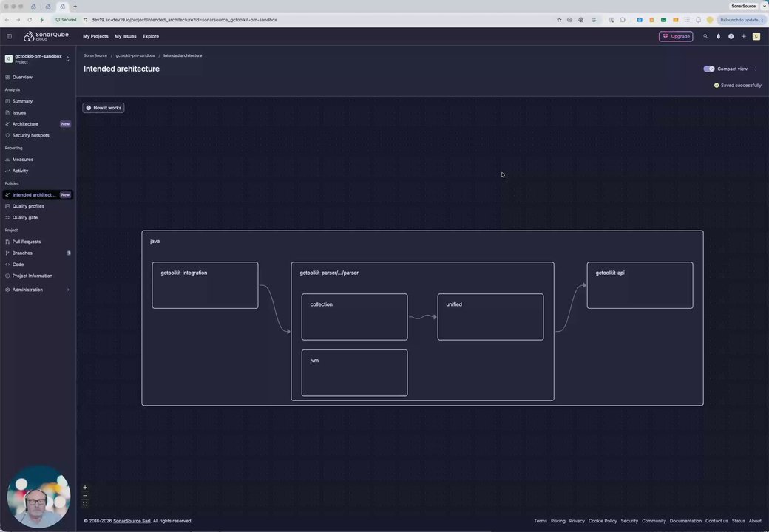The image size is (769, 532).
Task: Open My Issues in top navigation
Action: (x=126, y=36)
